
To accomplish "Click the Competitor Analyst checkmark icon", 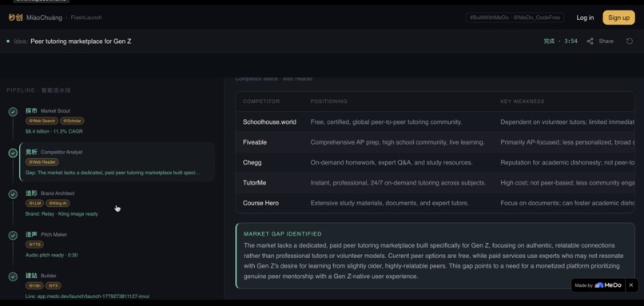I will [x=13, y=153].
